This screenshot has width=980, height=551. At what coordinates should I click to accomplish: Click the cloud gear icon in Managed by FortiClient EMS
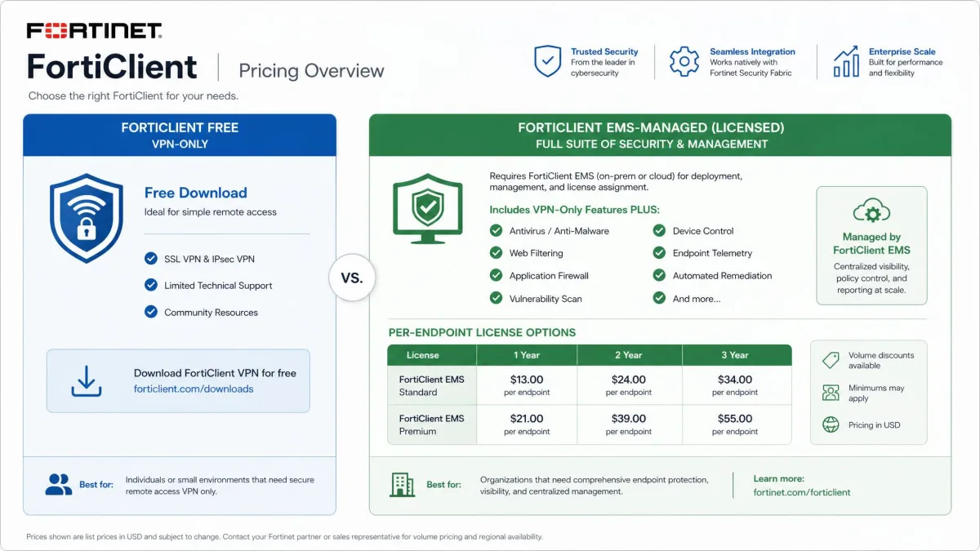click(x=871, y=212)
